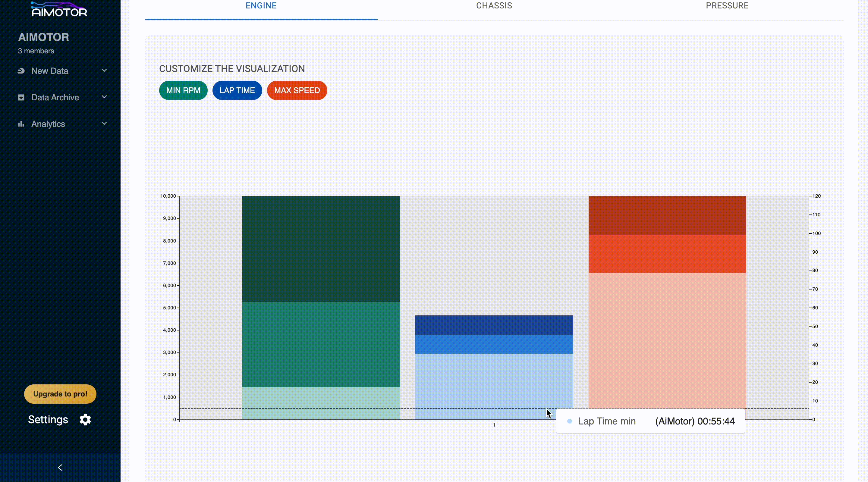Open settings via the gear icon
The image size is (868, 482).
(x=85, y=420)
